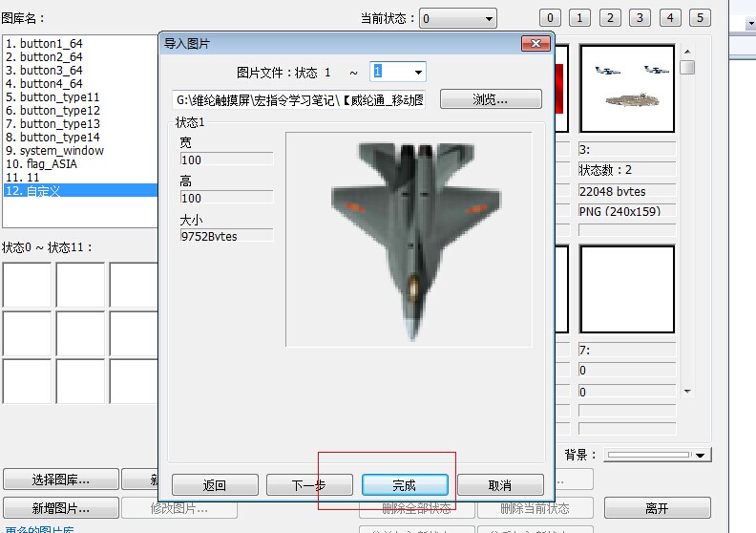Click the 选择图库... button
The width and height of the screenshot is (756, 533).
click(61, 480)
